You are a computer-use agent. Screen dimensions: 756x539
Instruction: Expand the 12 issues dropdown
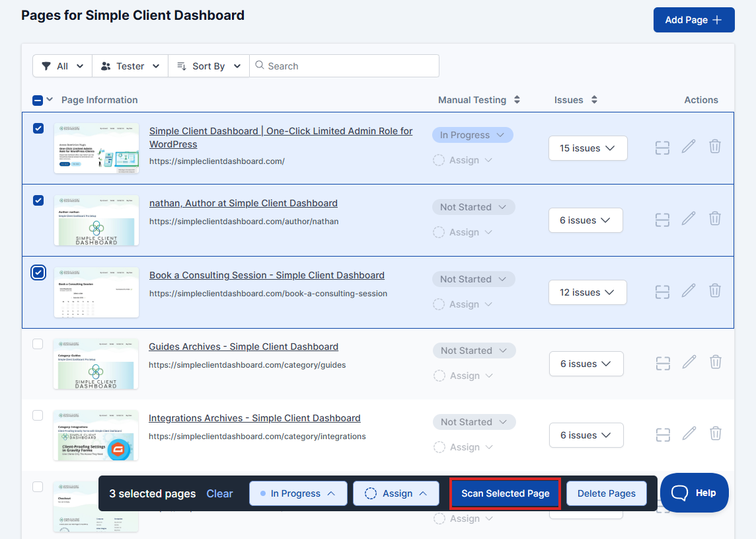[x=587, y=292]
